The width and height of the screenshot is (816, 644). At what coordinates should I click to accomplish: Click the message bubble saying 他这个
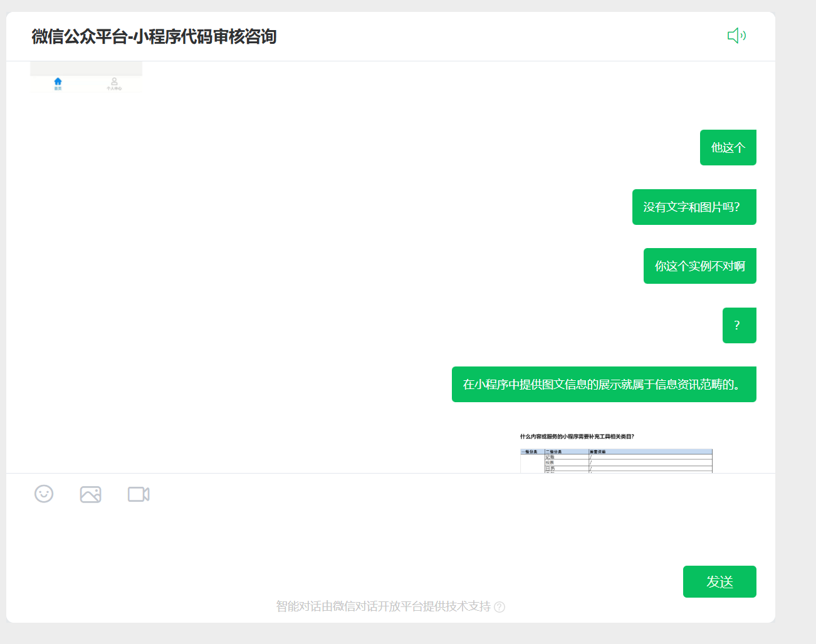click(728, 147)
